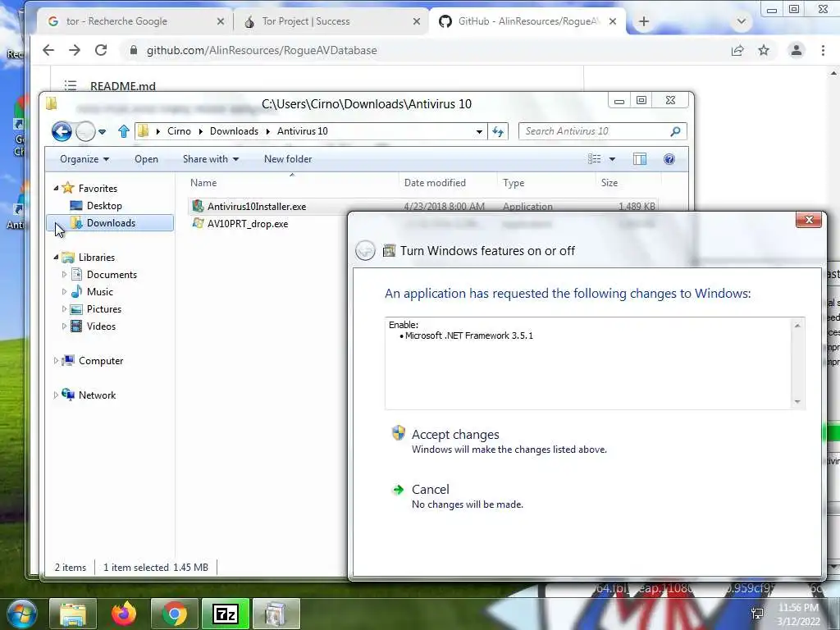The image size is (840, 630).
Task: Refresh the Antivirus 10 folder view
Action: pyautogui.click(x=498, y=132)
